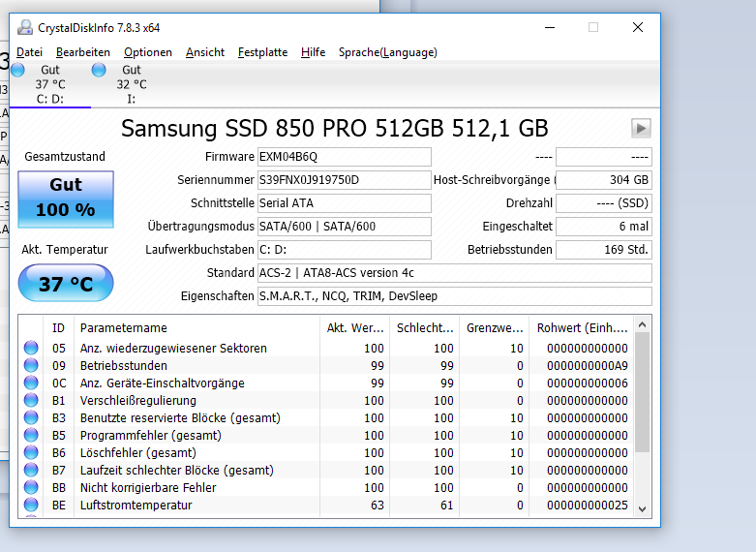Click the 37 °C temperature button
The width and height of the screenshot is (756, 552).
click(66, 283)
